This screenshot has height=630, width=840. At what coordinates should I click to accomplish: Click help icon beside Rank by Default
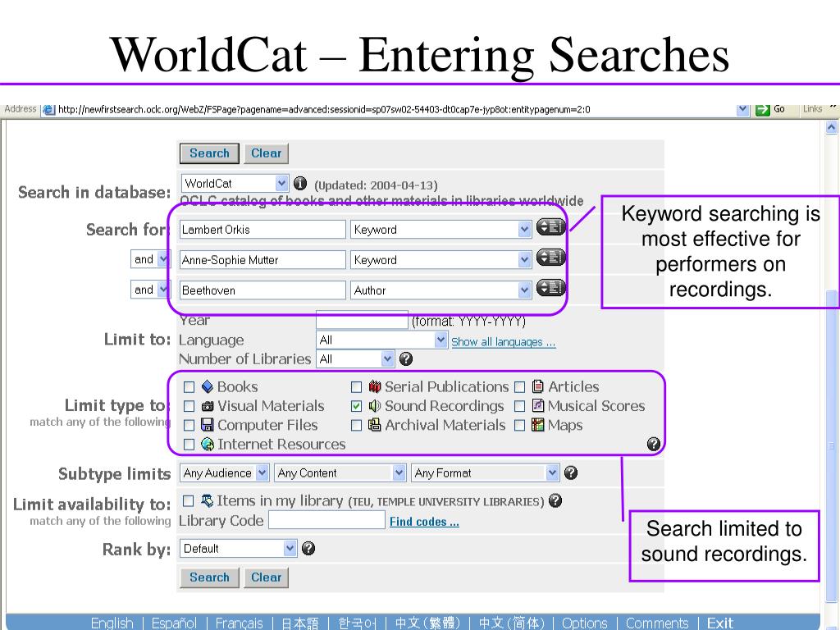[308, 548]
